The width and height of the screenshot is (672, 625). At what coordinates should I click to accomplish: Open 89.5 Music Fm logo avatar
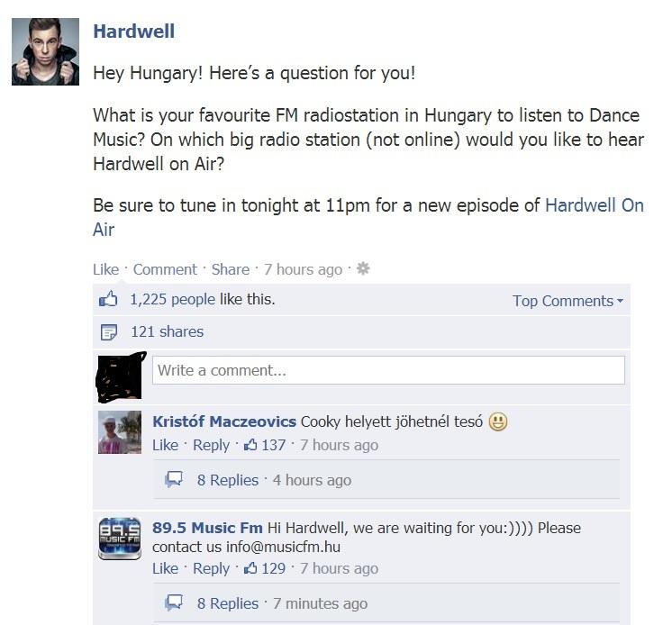tap(120, 539)
